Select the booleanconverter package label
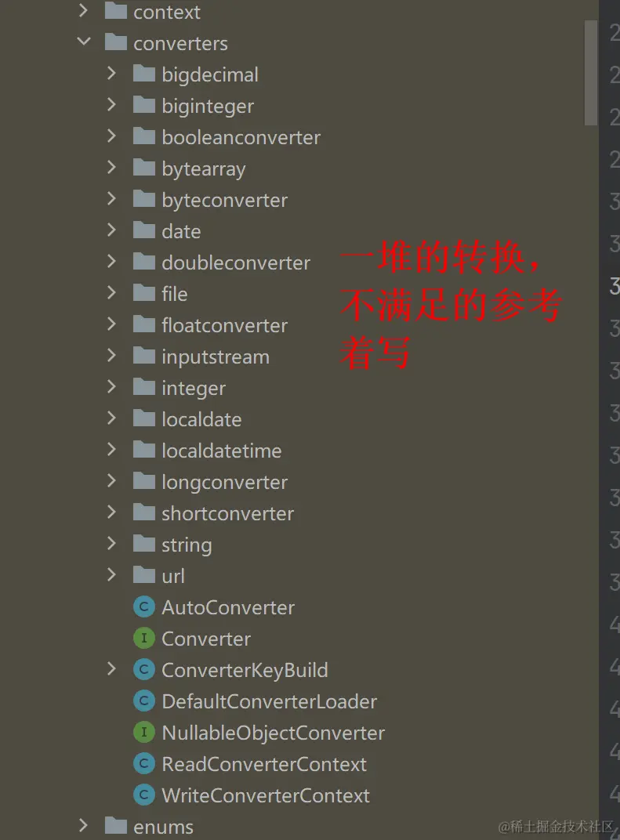Image resolution: width=620 pixels, height=840 pixels. tap(241, 137)
